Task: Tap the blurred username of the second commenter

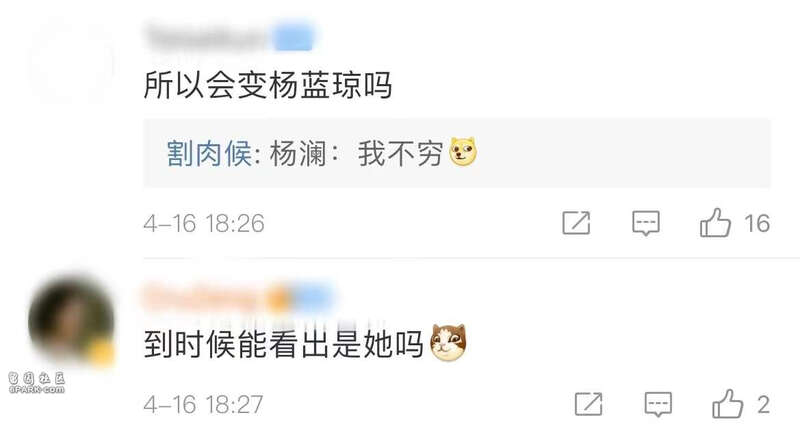Action: tap(204, 297)
